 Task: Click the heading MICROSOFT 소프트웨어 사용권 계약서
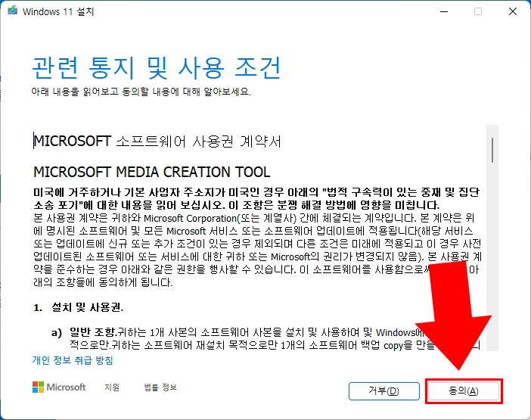pyautogui.click(x=157, y=142)
